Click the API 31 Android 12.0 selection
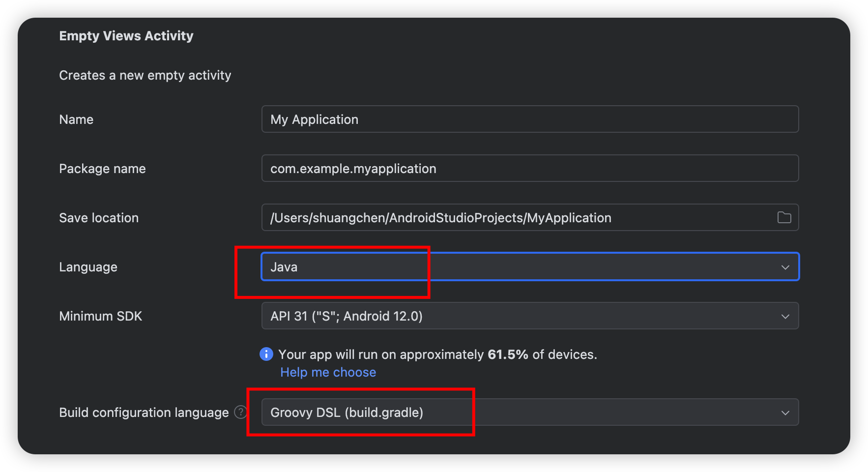 click(347, 316)
